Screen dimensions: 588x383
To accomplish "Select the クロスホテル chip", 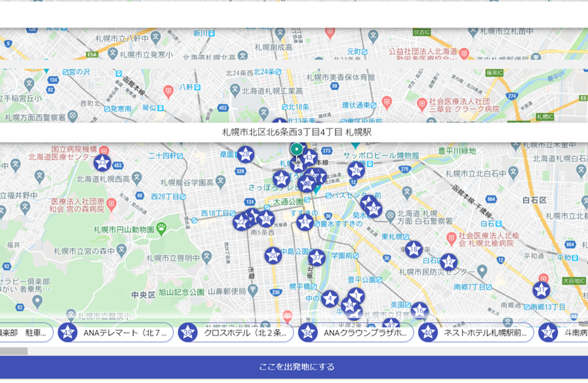I will (x=235, y=333).
